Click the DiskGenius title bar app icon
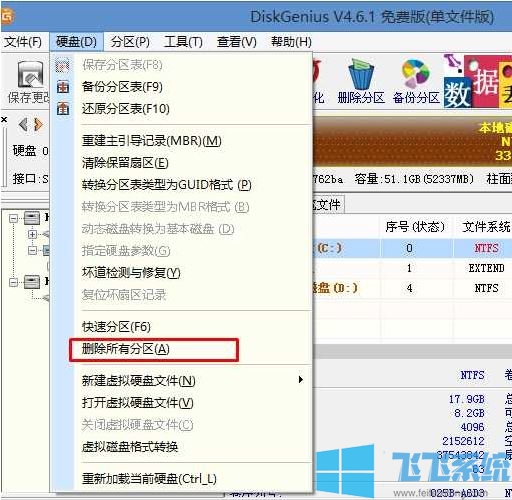The width and height of the screenshot is (512, 500). coord(7,15)
